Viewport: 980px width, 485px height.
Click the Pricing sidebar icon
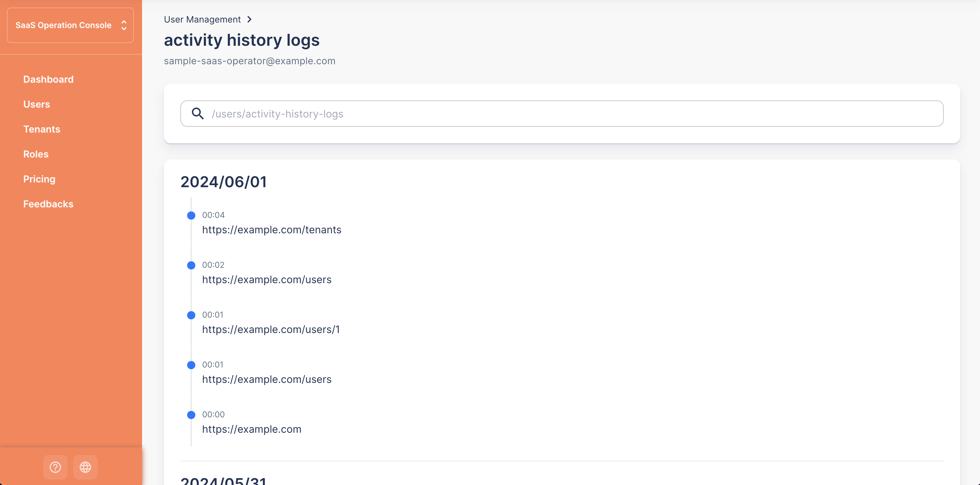[39, 179]
